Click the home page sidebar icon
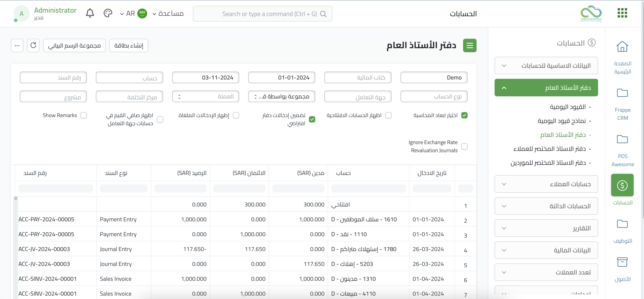 pos(622,47)
